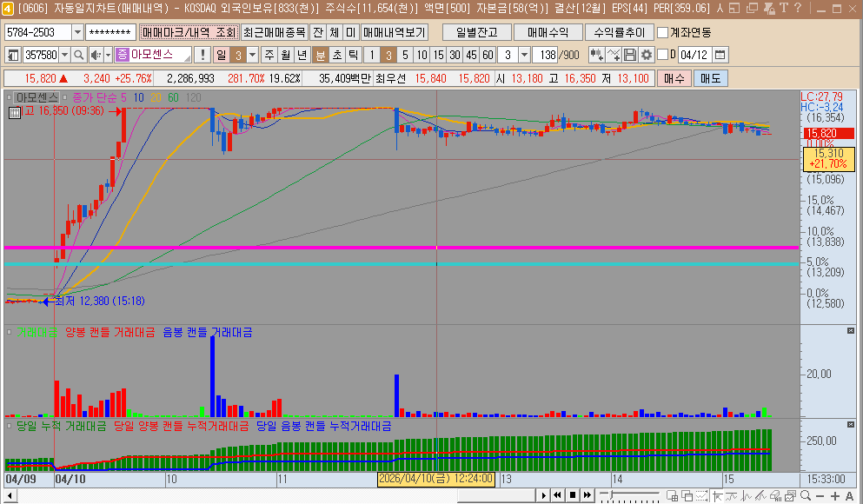Open the interval value 3 dropdown arrow
Screen dimensions: 863x504
(x=525, y=55)
